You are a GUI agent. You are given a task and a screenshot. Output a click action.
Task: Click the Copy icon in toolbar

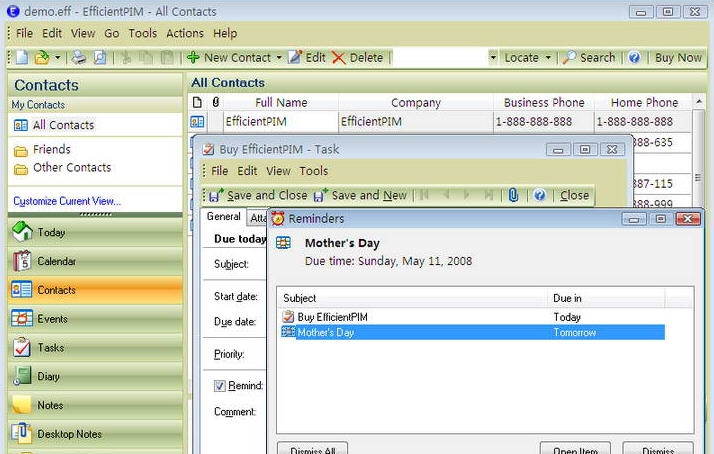click(x=146, y=58)
